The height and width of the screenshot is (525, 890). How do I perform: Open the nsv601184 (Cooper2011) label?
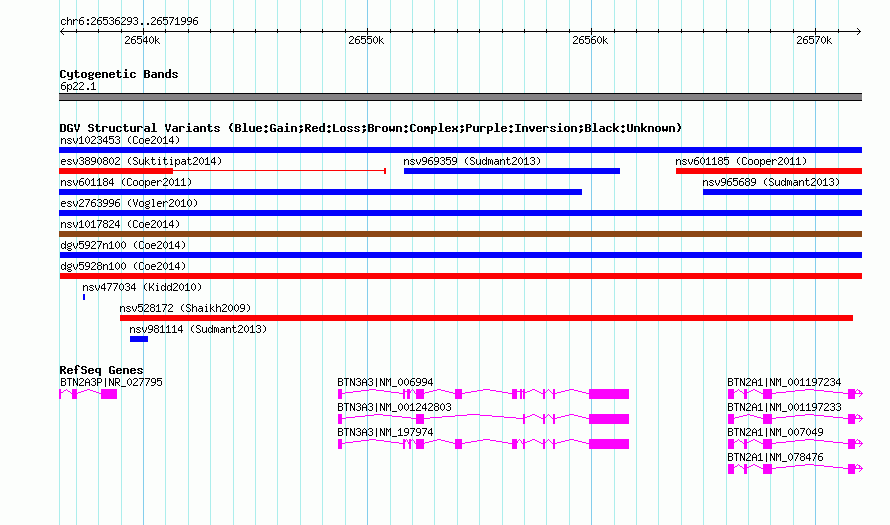[x=126, y=182]
